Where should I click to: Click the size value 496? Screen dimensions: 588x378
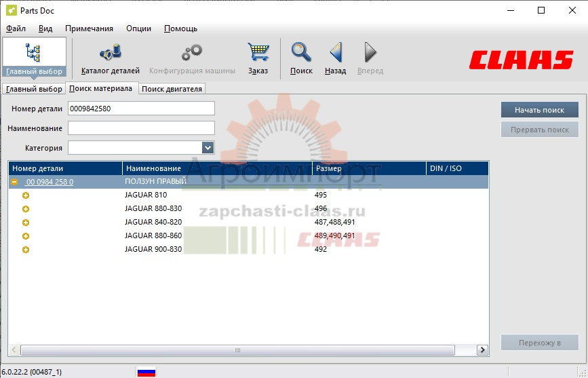(x=321, y=208)
